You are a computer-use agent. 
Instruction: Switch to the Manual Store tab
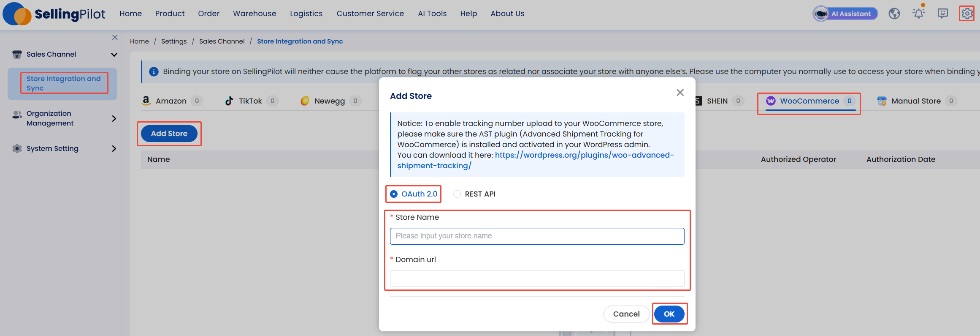point(916,101)
